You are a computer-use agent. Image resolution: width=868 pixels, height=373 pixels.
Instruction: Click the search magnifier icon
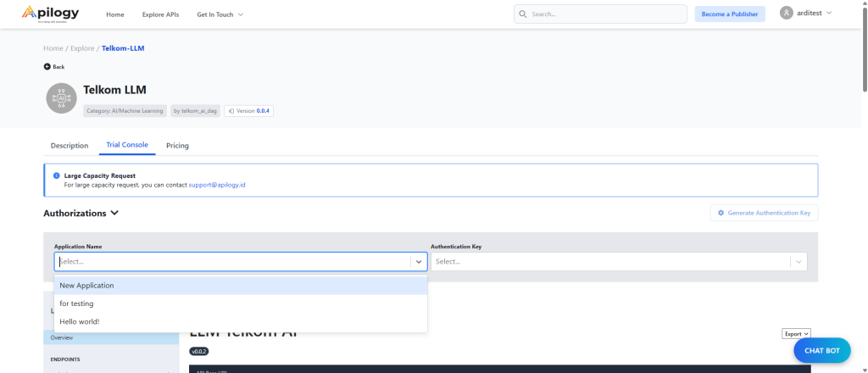(x=523, y=14)
